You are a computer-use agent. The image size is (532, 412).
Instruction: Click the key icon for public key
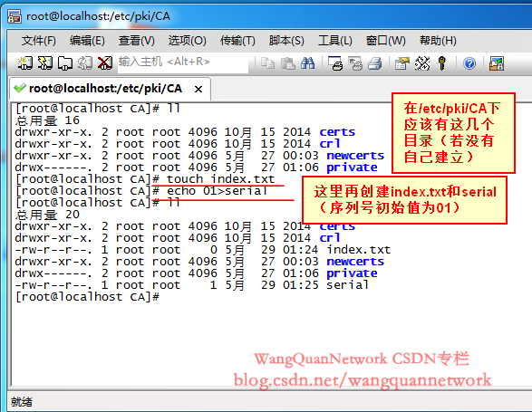point(441,63)
